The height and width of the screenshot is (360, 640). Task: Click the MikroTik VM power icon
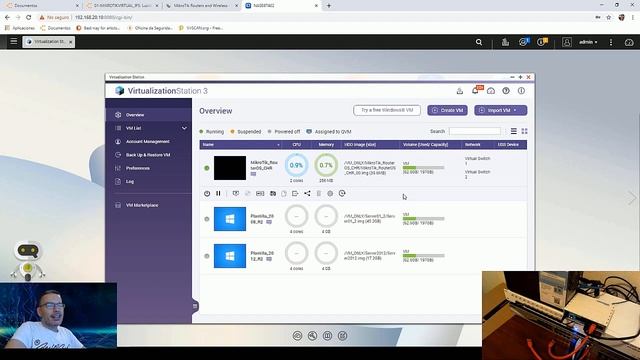[207, 193]
